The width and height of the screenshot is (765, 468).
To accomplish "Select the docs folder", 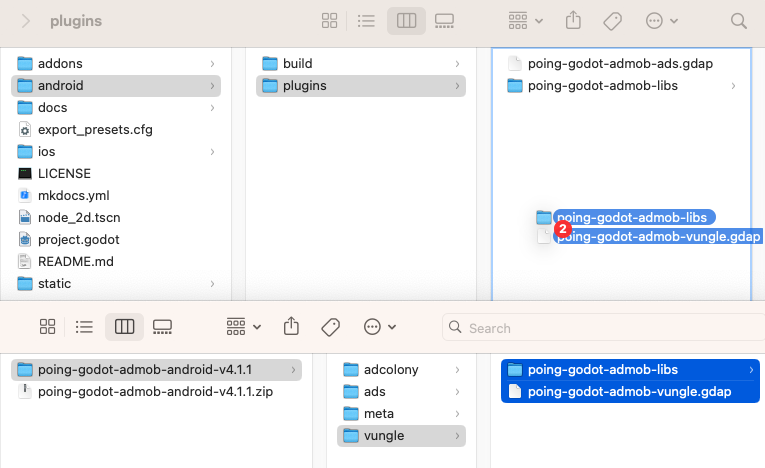I will click(116, 107).
